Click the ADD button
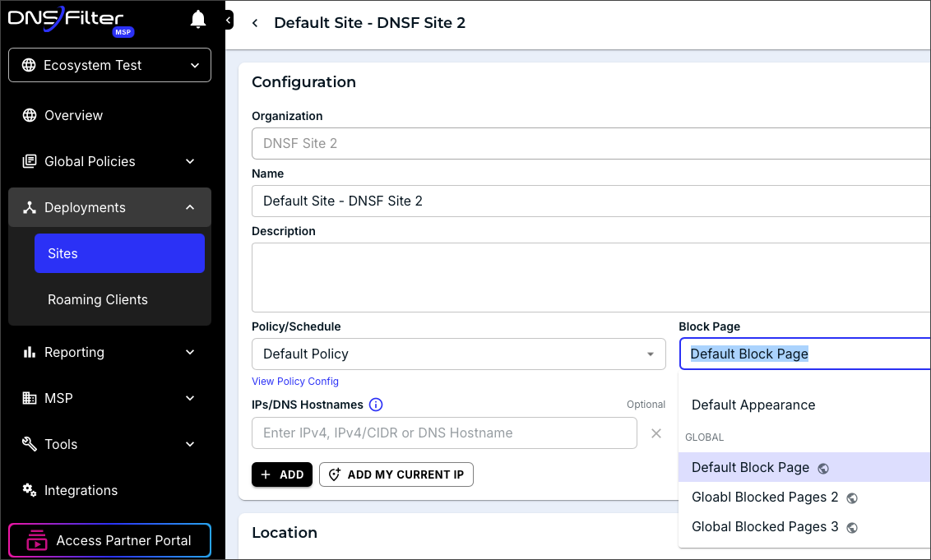Viewport: 931px width, 560px height. pos(282,474)
